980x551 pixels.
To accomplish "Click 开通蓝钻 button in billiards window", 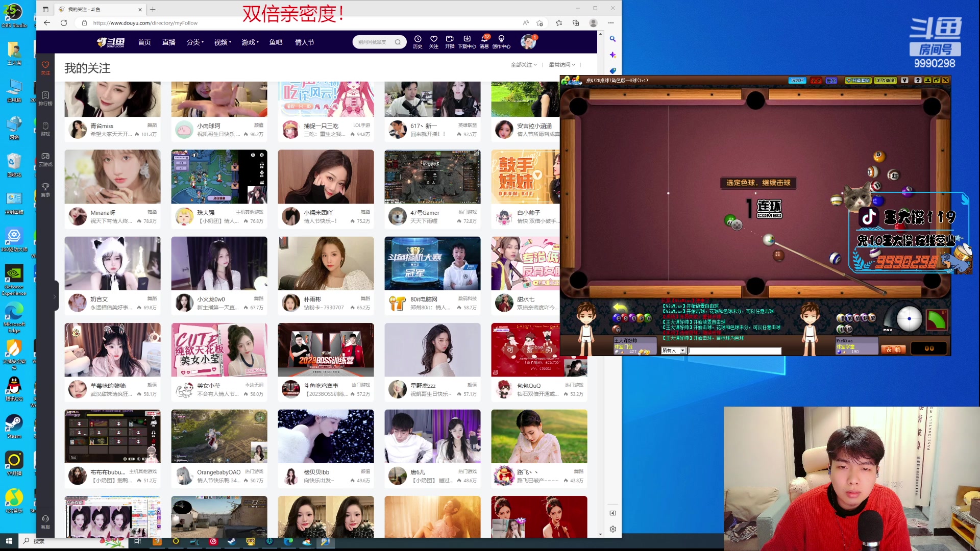I will [858, 81].
